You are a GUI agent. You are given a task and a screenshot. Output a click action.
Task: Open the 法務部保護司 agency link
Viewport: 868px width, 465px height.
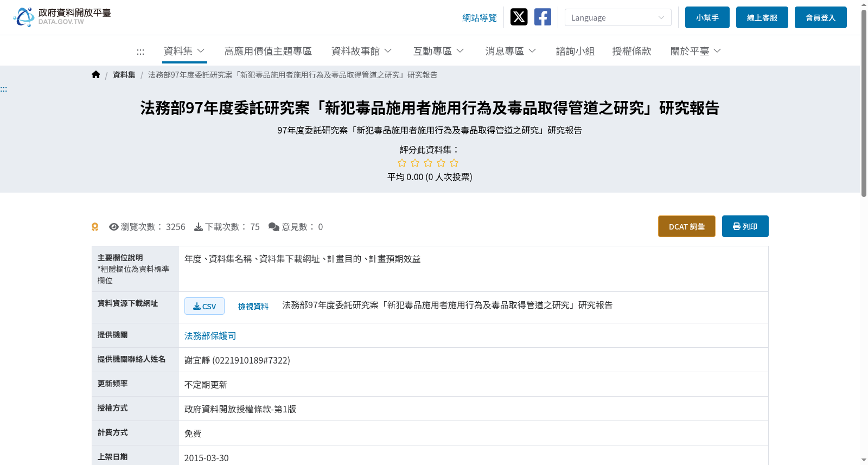click(x=210, y=336)
